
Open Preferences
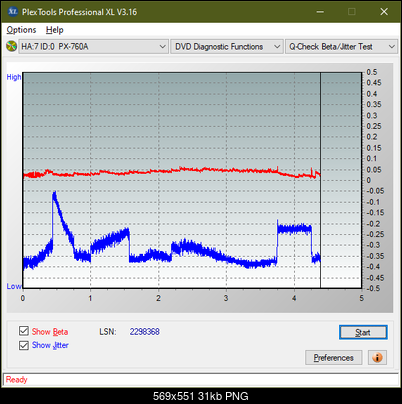point(334,358)
